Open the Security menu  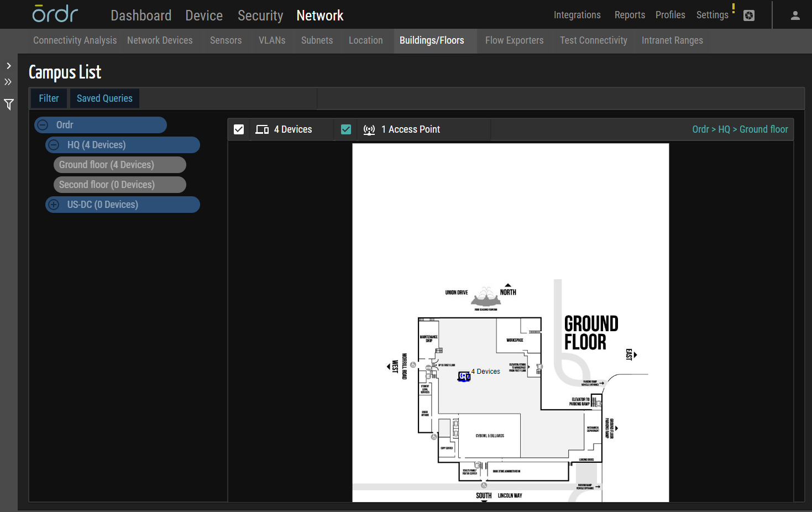[260, 15]
